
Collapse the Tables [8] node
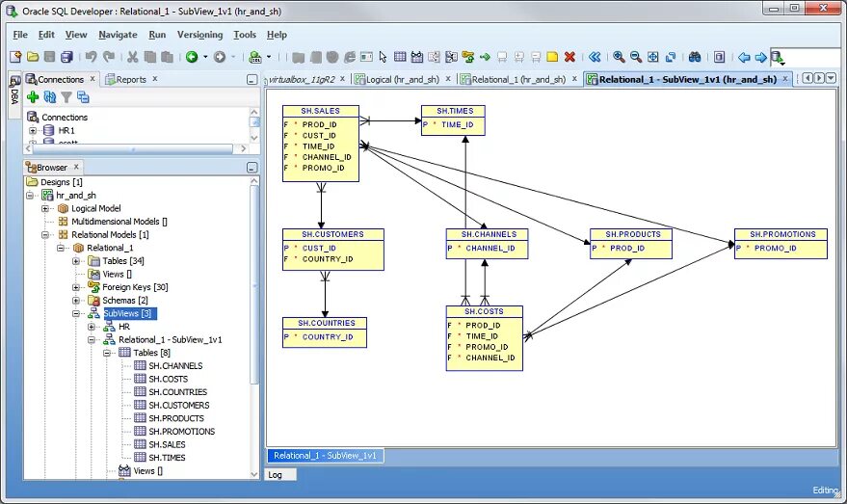(107, 353)
